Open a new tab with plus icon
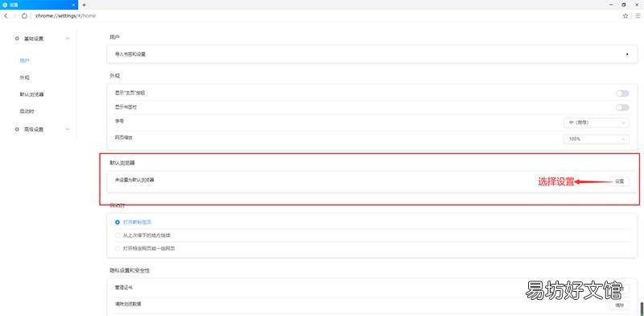 [85, 5]
